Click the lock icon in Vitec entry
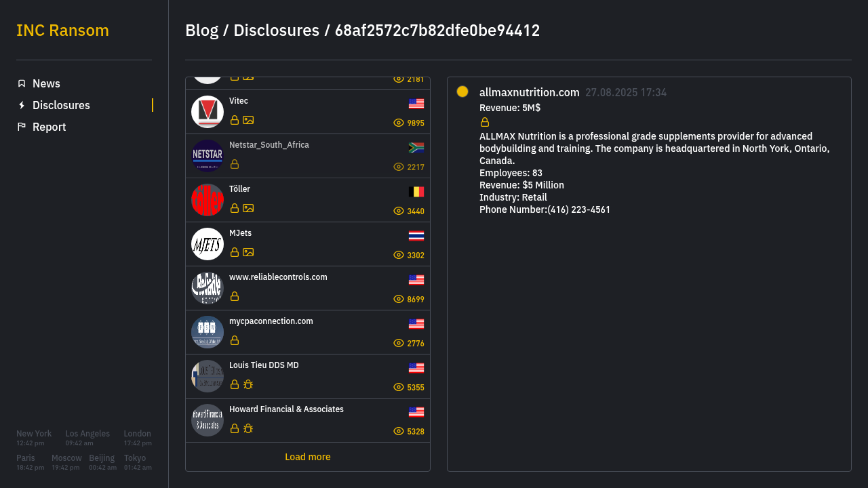Screen dimensions: 868x488 click(x=235, y=120)
